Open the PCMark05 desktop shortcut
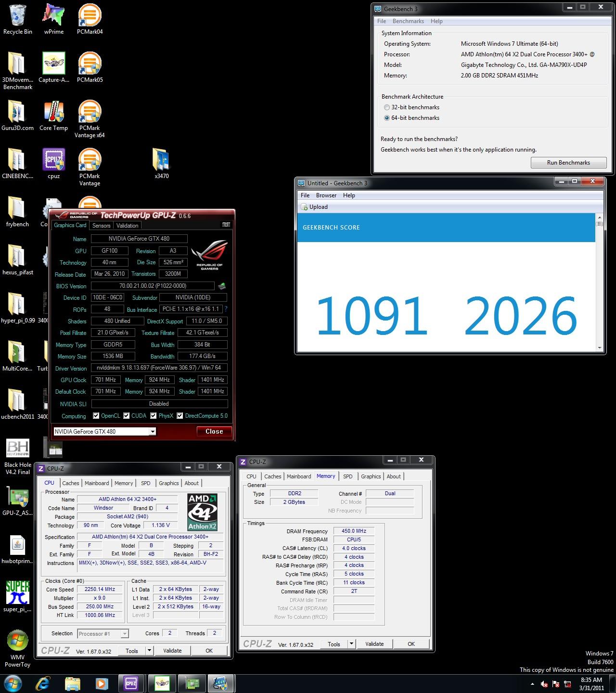The image size is (616, 693). click(90, 67)
